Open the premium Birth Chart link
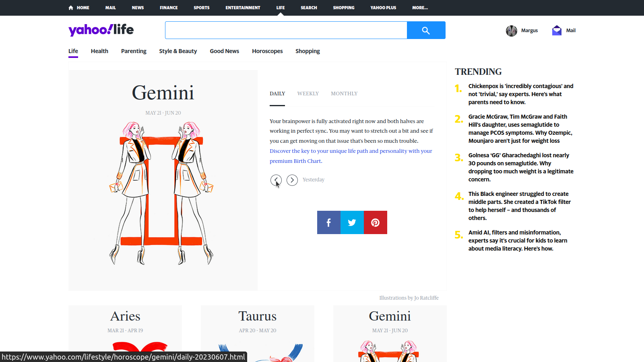This screenshot has width=644, height=362. coord(351,156)
